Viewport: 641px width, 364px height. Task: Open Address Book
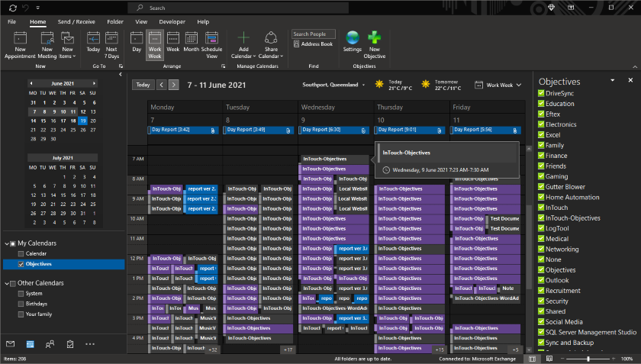click(314, 44)
